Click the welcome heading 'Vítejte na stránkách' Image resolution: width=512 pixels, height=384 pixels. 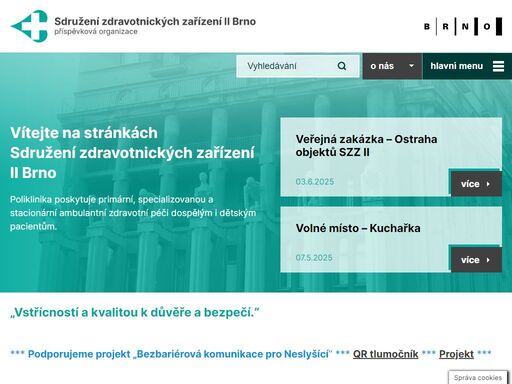84,133
